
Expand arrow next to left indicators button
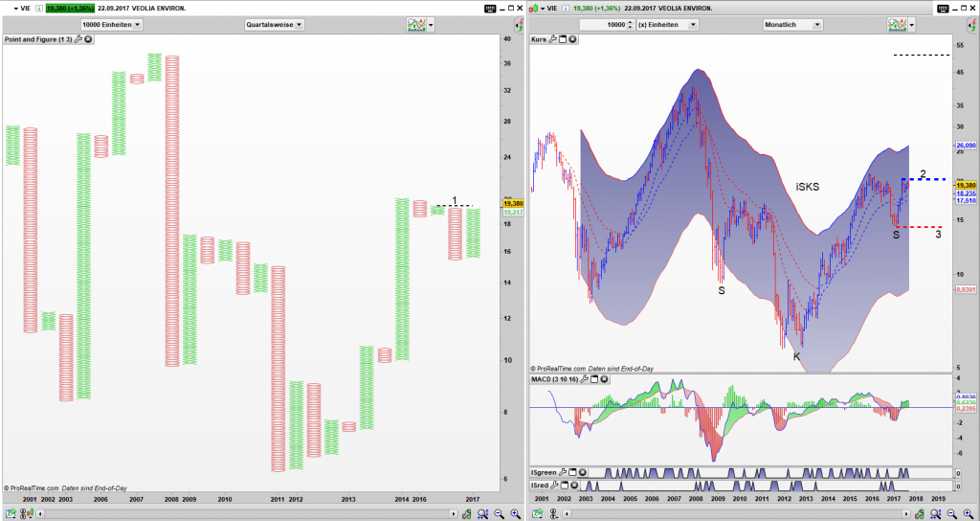[x=432, y=24]
